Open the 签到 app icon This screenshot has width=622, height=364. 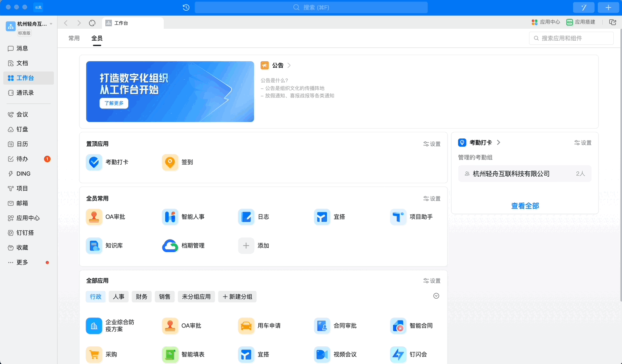(x=170, y=162)
